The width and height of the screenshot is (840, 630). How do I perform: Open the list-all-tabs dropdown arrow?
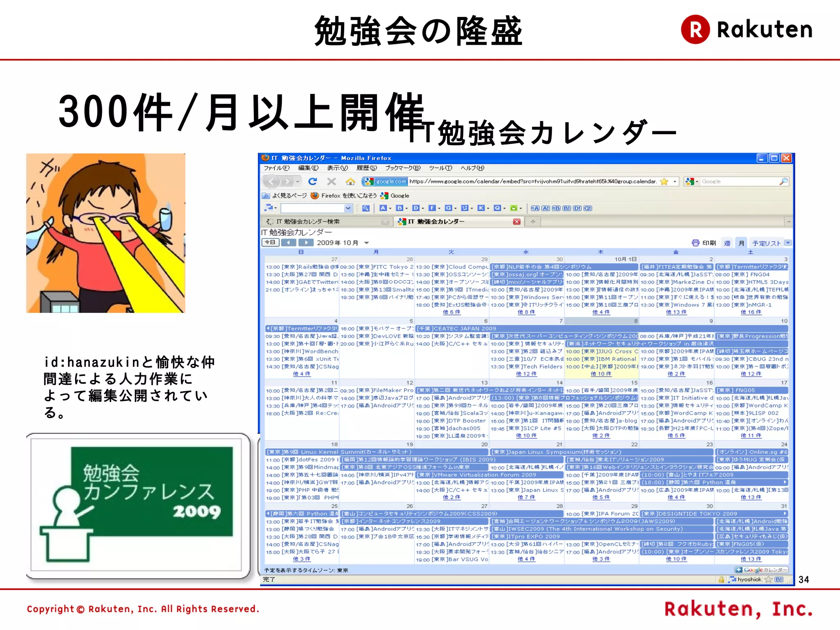click(788, 221)
